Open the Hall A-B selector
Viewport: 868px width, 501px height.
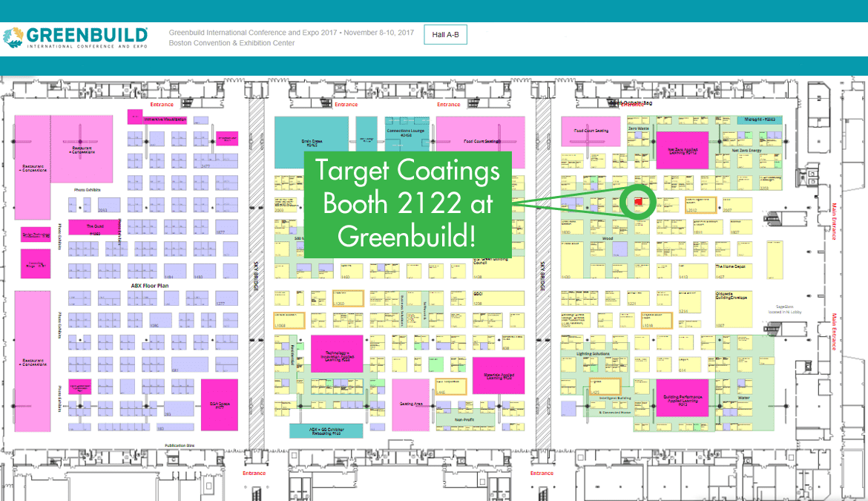coord(444,34)
